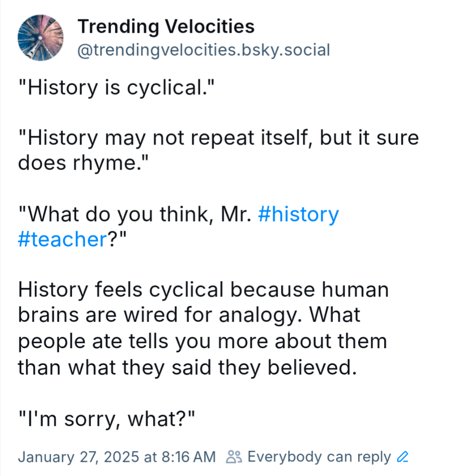The image size is (452, 476).
Task: Click the "History feels cyclical because human" line
Action: (x=203, y=291)
